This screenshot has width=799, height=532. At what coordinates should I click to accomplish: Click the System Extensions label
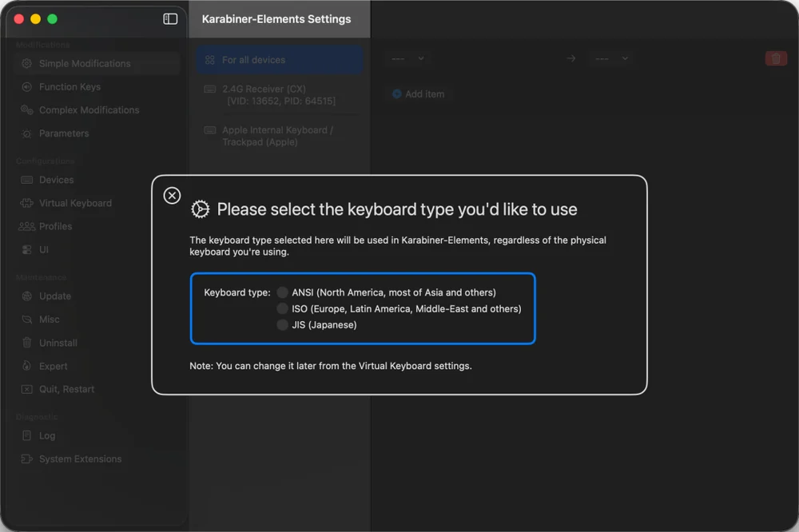coord(81,459)
